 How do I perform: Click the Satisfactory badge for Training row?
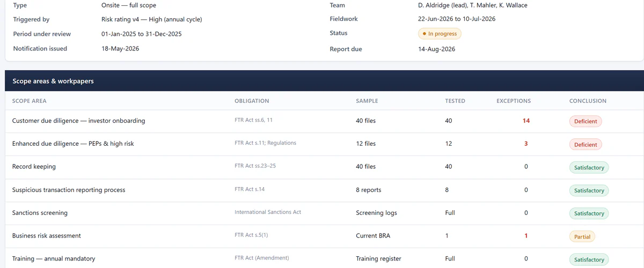click(x=589, y=259)
